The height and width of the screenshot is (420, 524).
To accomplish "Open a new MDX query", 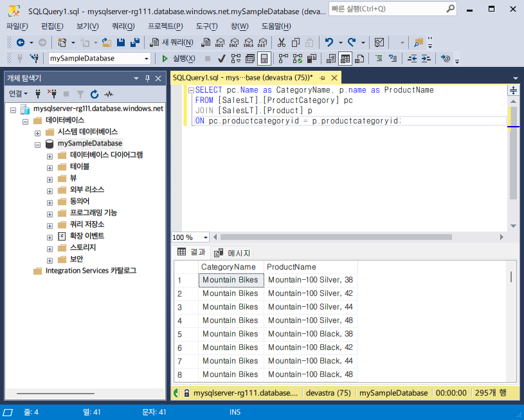I will tap(220, 42).
